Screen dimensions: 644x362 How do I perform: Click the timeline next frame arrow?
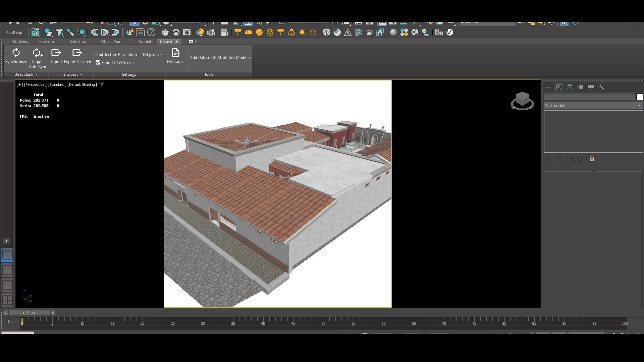coord(53,313)
